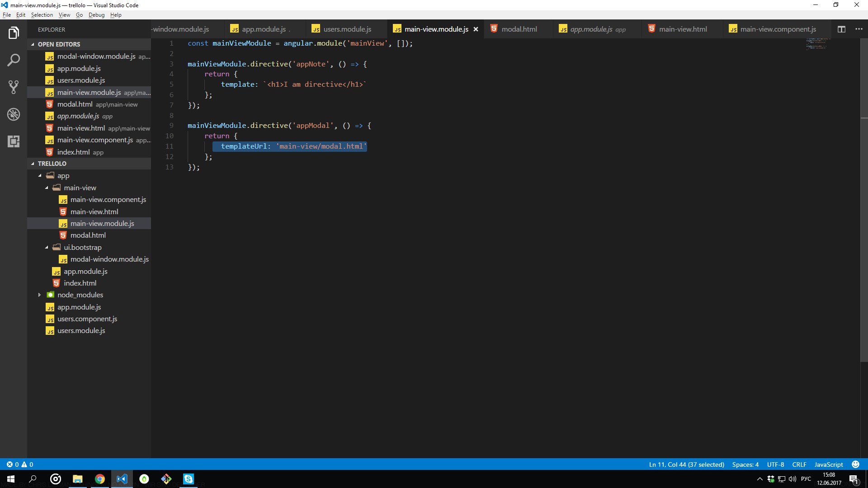
Task: Open the editor More Actions ellipsis
Action: [859, 29]
